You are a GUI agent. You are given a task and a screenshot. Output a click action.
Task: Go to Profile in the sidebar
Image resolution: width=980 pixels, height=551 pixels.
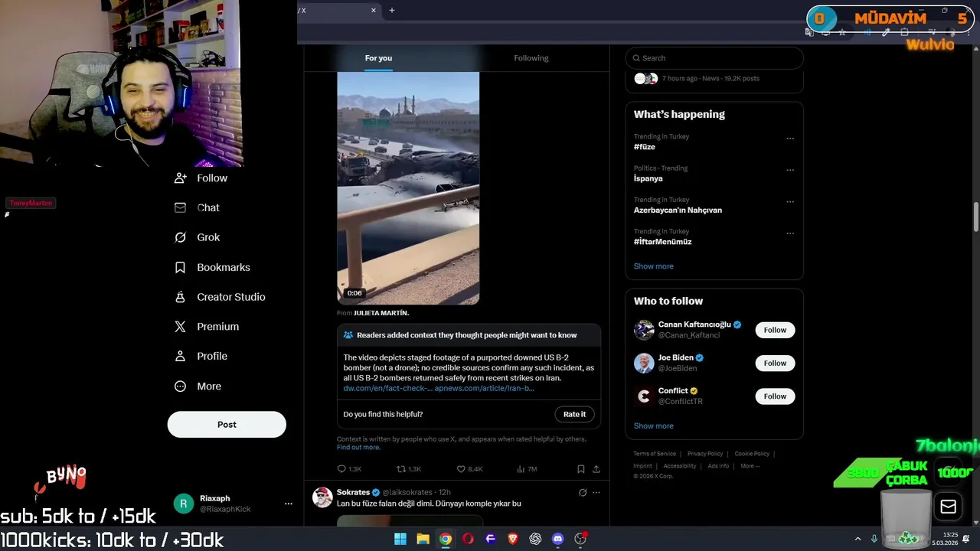[x=201, y=356]
